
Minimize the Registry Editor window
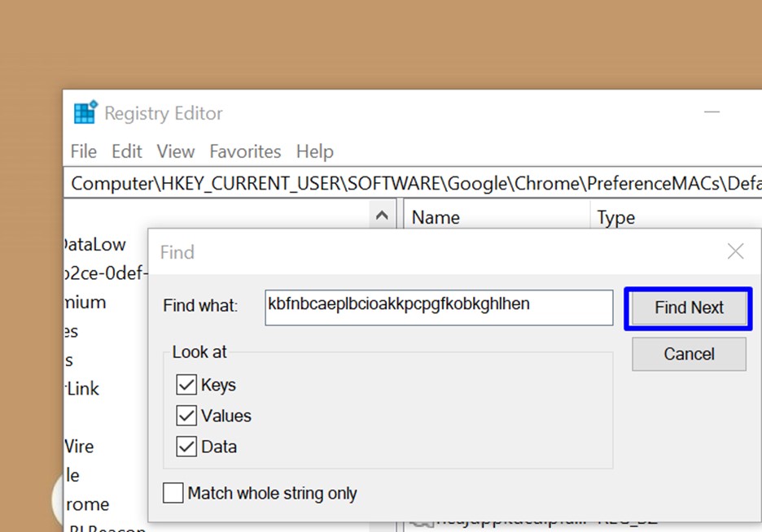[x=715, y=113]
